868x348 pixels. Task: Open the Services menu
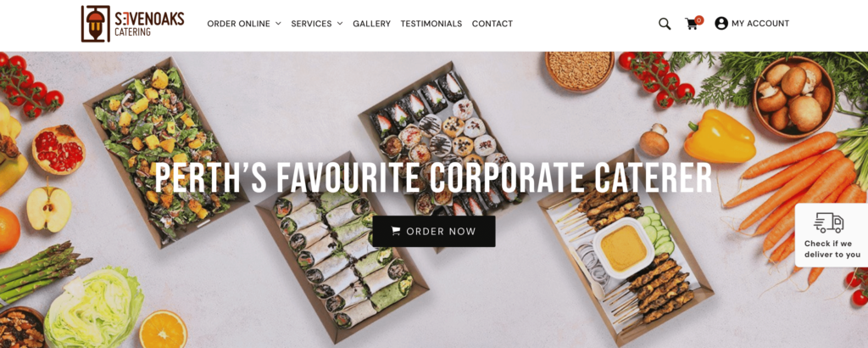[317, 24]
